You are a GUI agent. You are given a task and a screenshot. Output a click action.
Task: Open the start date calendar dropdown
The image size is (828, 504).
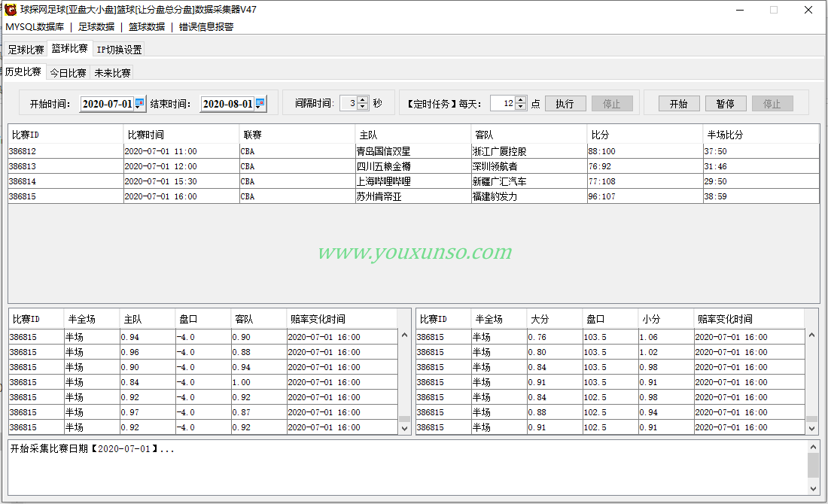click(x=139, y=104)
